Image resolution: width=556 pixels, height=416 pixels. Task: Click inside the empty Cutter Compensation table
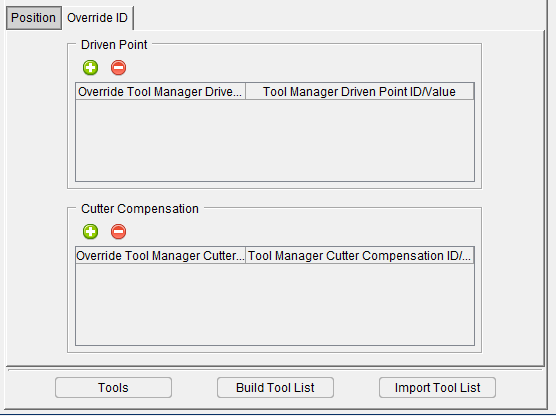coord(275,304)
